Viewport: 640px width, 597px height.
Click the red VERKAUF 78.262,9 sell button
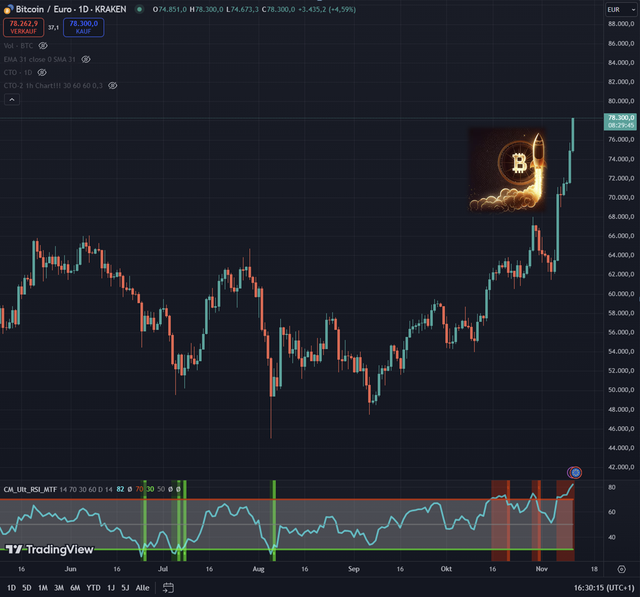pos(24,27)
